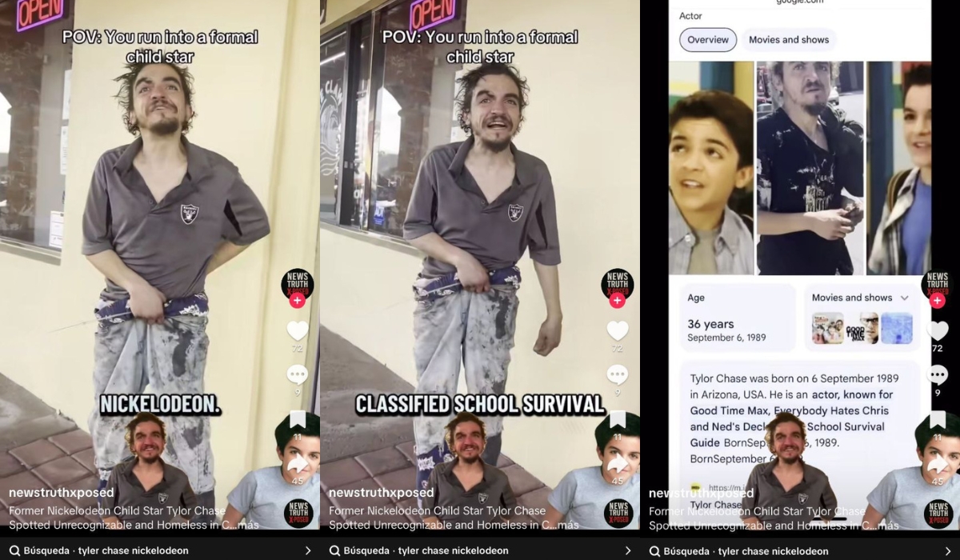Open comments on "CLASSIFIED SCHOOL SURVIVAL" video
The width and height of the screenshot is (960, 560).
pyautogui.click(x=618, y=374)
